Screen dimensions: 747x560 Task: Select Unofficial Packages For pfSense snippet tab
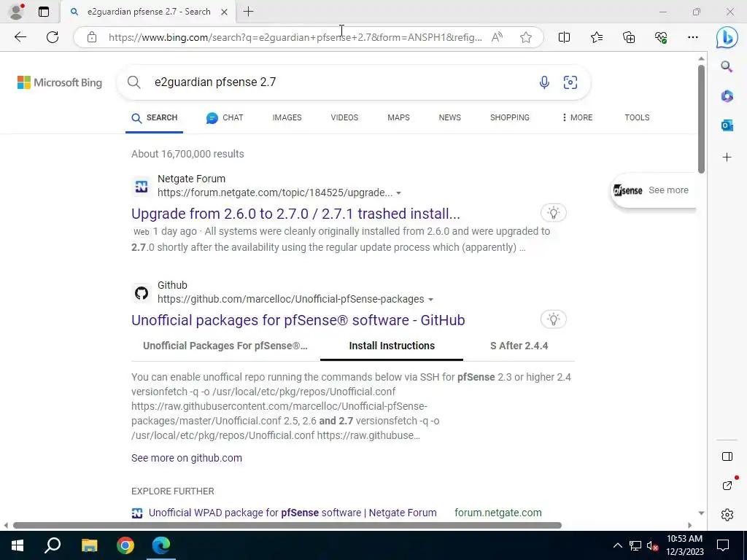(225, 346)
